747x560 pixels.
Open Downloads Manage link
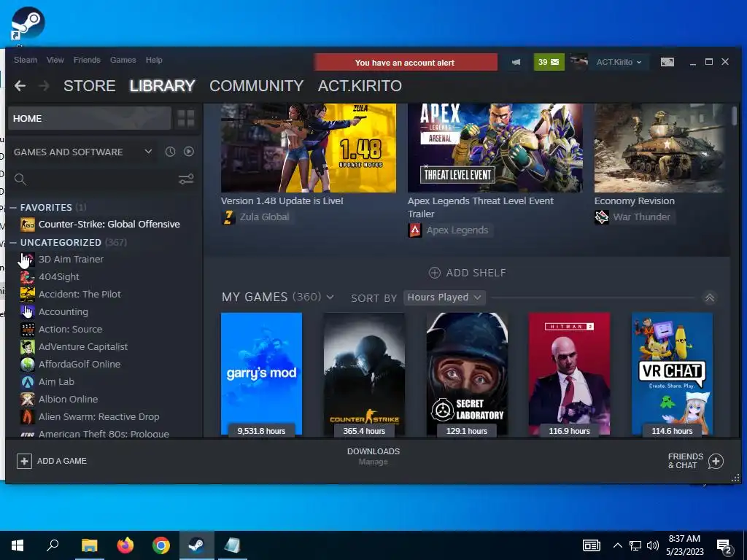coord(373,462)
